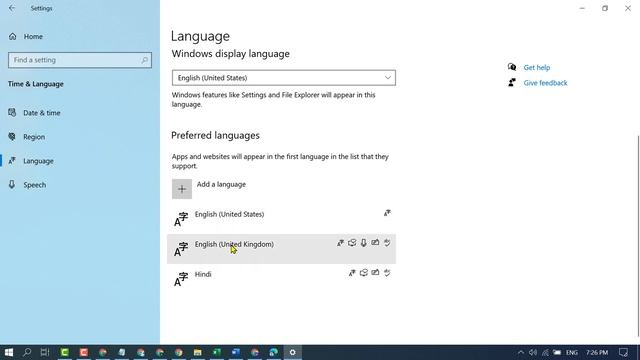Click spell-check icon on English (United Kingdom) row

click(x=387, y=243)
